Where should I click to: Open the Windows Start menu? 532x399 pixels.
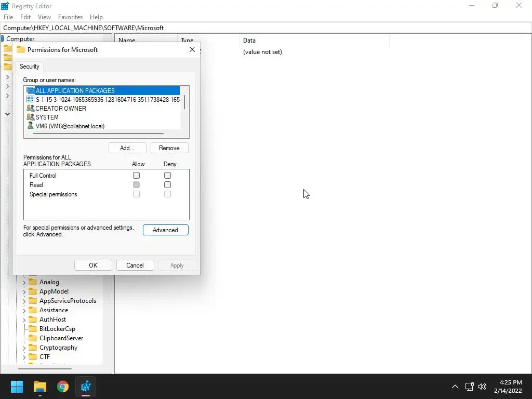(x=17, y=387)
